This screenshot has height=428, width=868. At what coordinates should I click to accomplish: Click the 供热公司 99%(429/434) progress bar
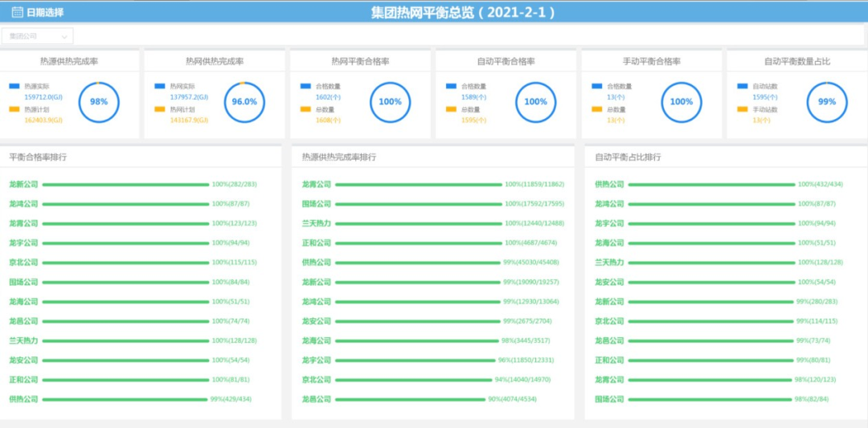pyautogui.click(x=125, y=400)
